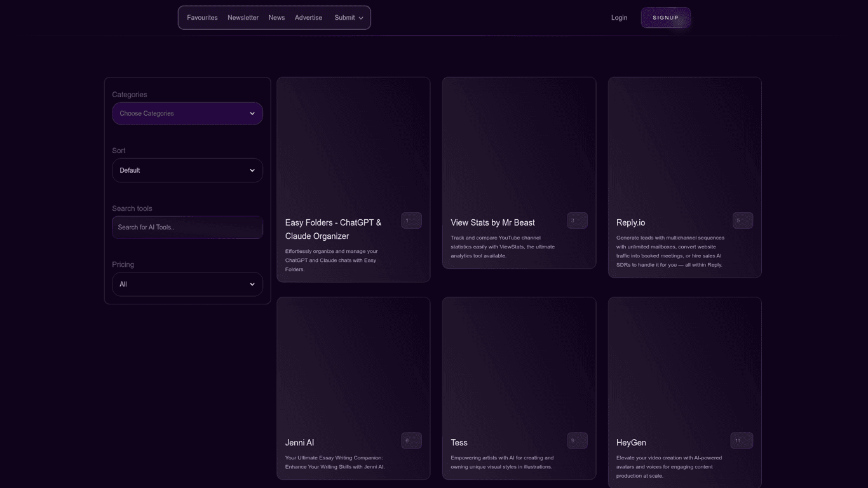This screenshot has width=868, height=488.
Task: Click the HeyGen vote count badge
Action: coord(741,440)
